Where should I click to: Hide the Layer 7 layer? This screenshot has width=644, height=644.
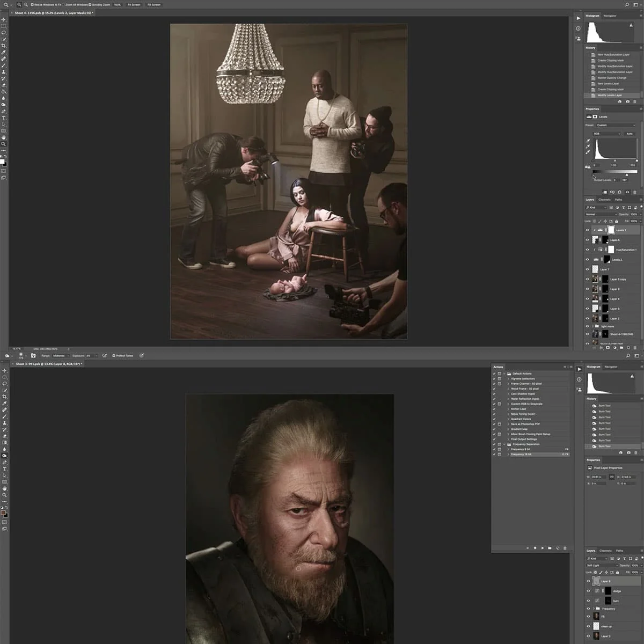587,269
